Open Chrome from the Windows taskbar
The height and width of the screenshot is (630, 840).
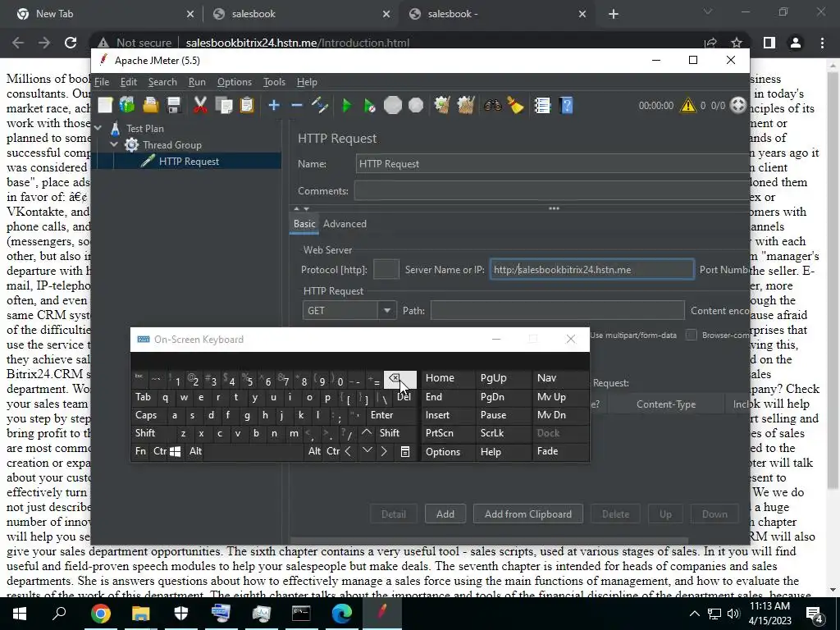click(x=101, y=614)
